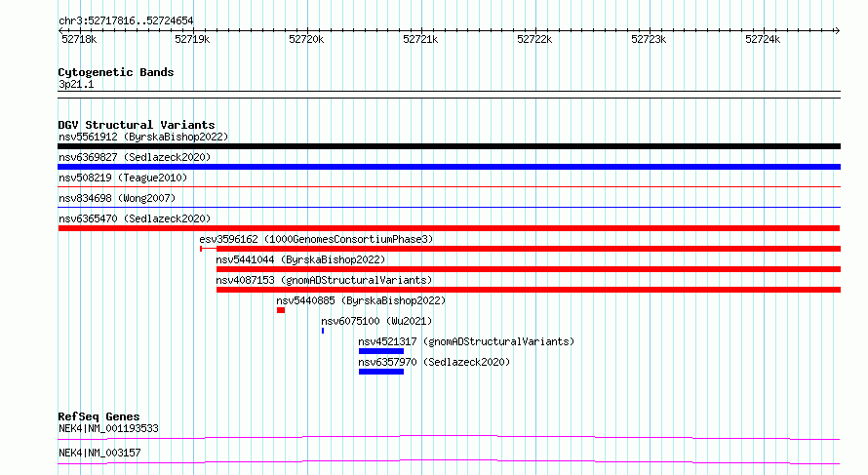Click the 52718k ruler label
Screen dimensions: 868x475
click(79, 39)
